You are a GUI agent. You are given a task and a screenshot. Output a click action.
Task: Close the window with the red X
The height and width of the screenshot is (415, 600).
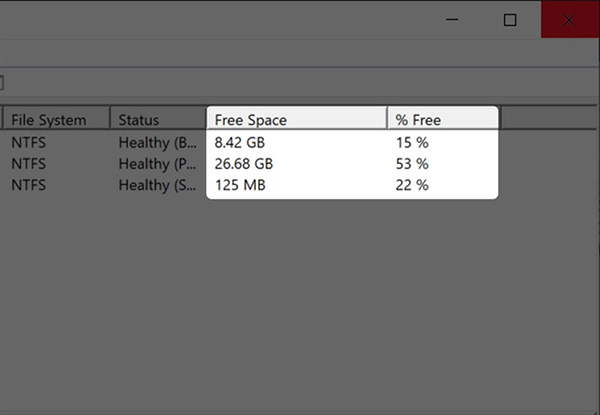570,20
